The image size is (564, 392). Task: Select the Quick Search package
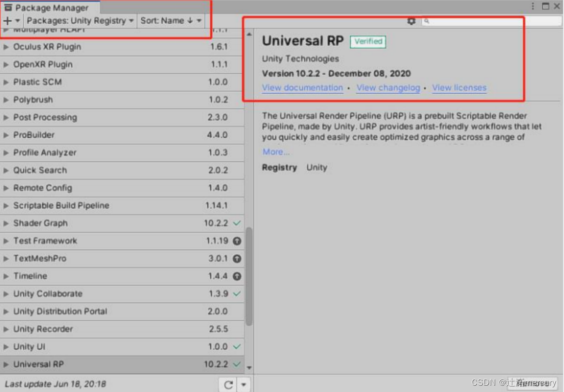pyautogui.click(x=122, y=170)
